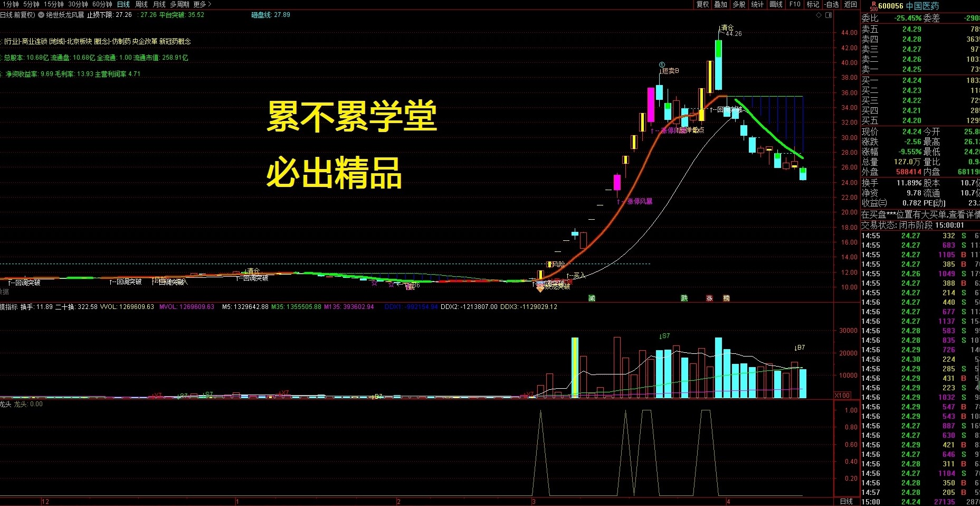Viewport: 980px width, 506px height.
Task: Open 多股 multi-stock view
Action: 739,4
